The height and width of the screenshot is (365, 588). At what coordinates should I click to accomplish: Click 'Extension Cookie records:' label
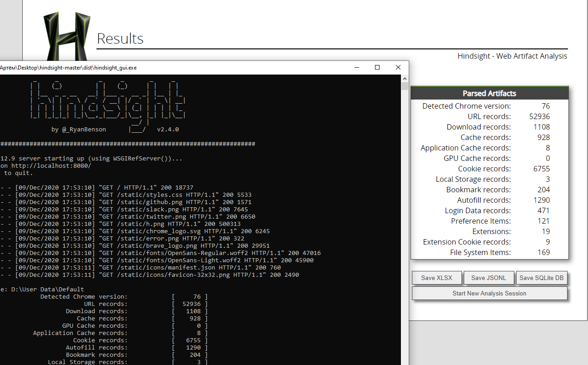pyautogui.click(x=467, y=242)
